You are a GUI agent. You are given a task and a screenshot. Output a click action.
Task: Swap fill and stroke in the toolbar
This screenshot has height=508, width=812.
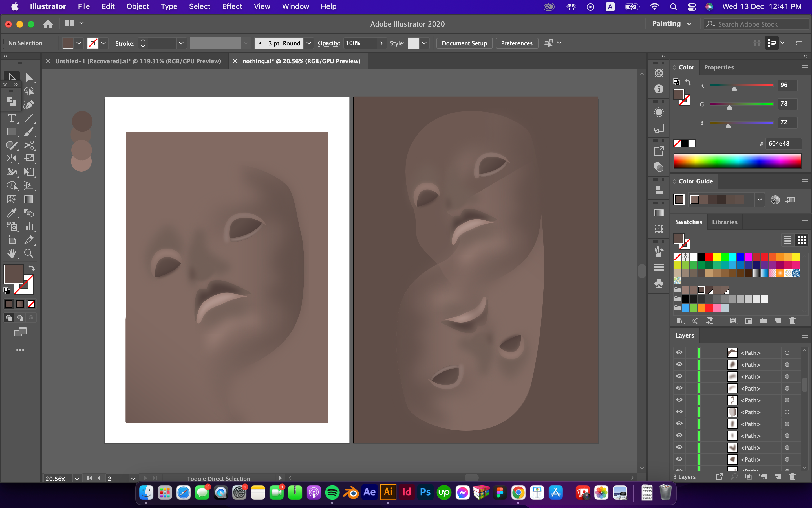point(32,268)
